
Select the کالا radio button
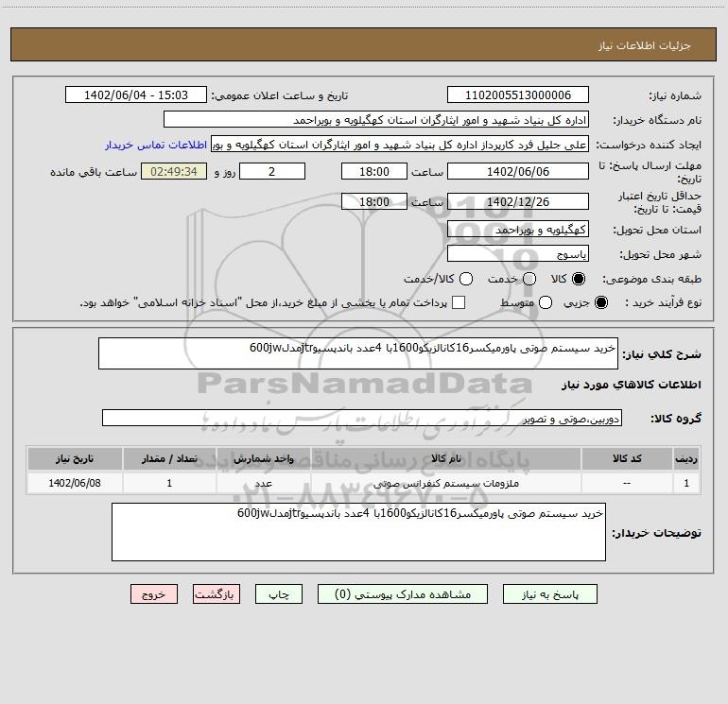click(x=579, y=279)
